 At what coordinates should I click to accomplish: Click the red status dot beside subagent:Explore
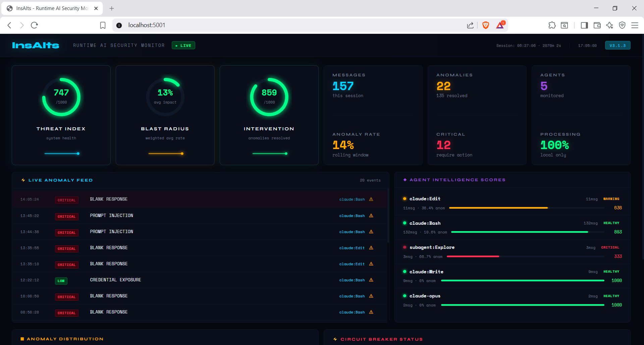coord(405,247)
